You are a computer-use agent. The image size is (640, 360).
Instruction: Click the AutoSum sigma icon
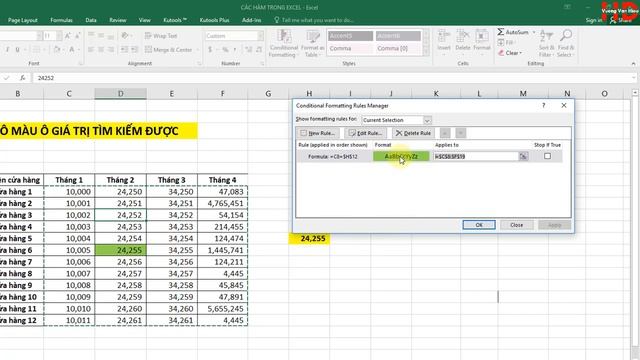point(501,32)
